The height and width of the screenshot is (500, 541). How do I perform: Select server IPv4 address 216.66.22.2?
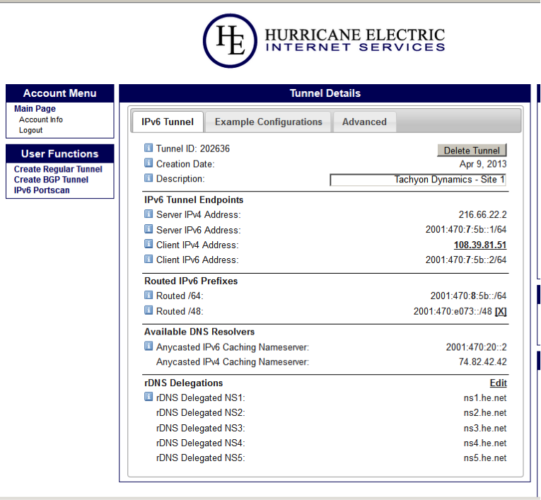click(482, 215)
